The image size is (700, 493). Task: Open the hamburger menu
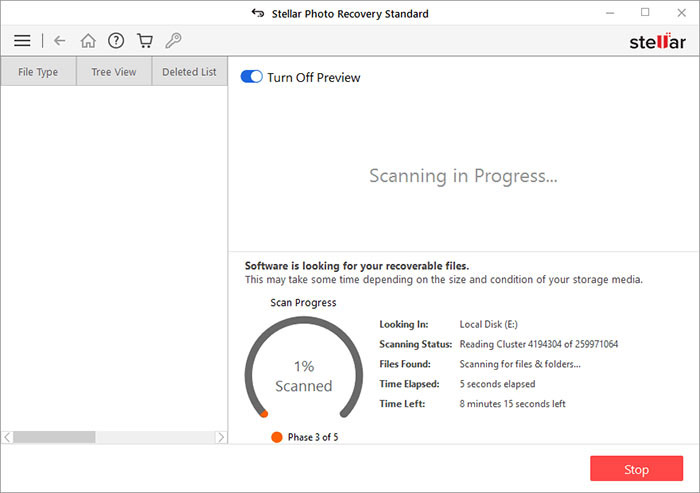tap(22, 41)
